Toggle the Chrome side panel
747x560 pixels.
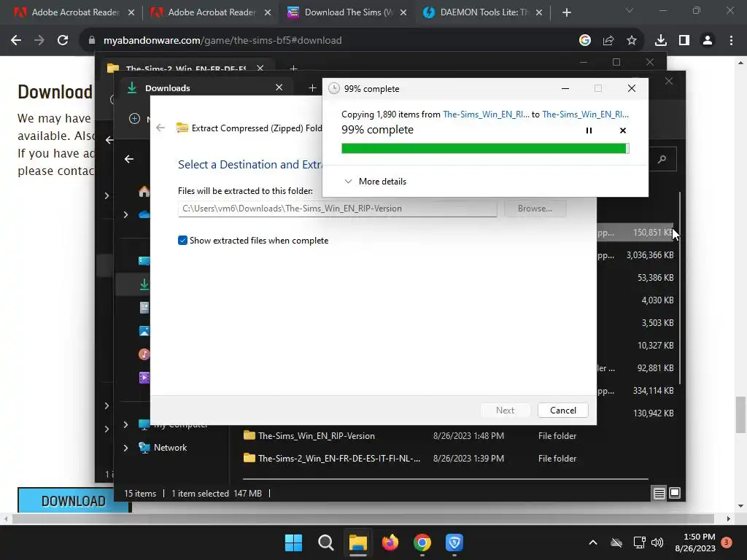click(x=684, y=41)
